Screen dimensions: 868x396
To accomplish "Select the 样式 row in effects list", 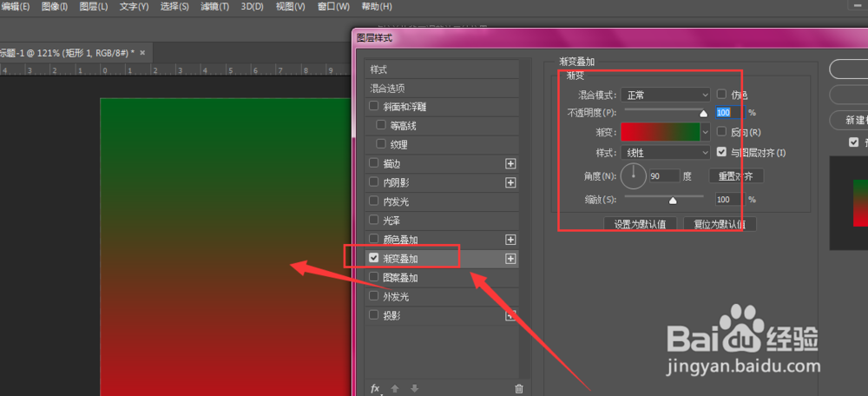I will 442,69.
